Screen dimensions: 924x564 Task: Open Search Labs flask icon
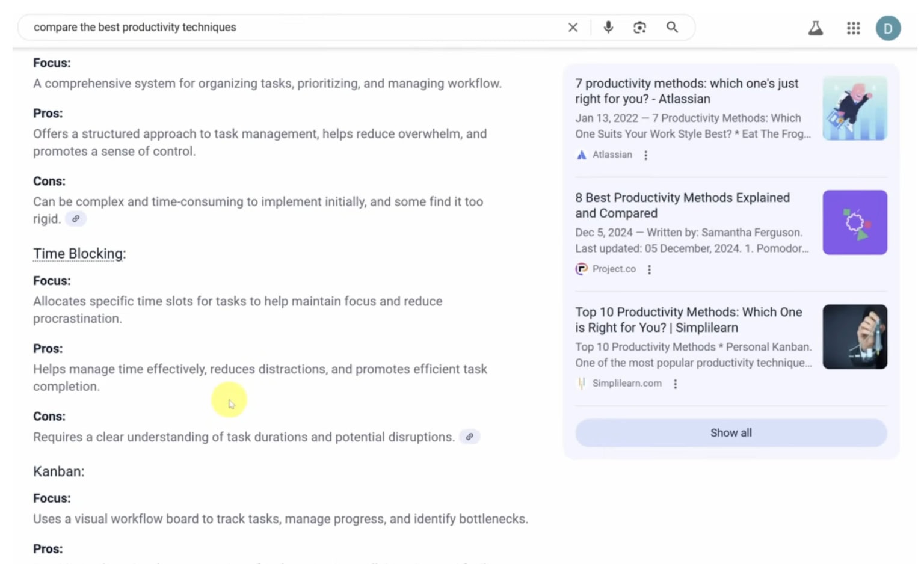tap(815, 28)
